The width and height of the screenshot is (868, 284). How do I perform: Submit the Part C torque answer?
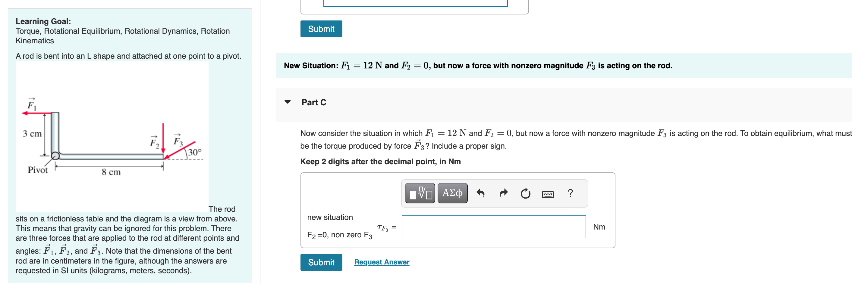[x=321, y=262]
